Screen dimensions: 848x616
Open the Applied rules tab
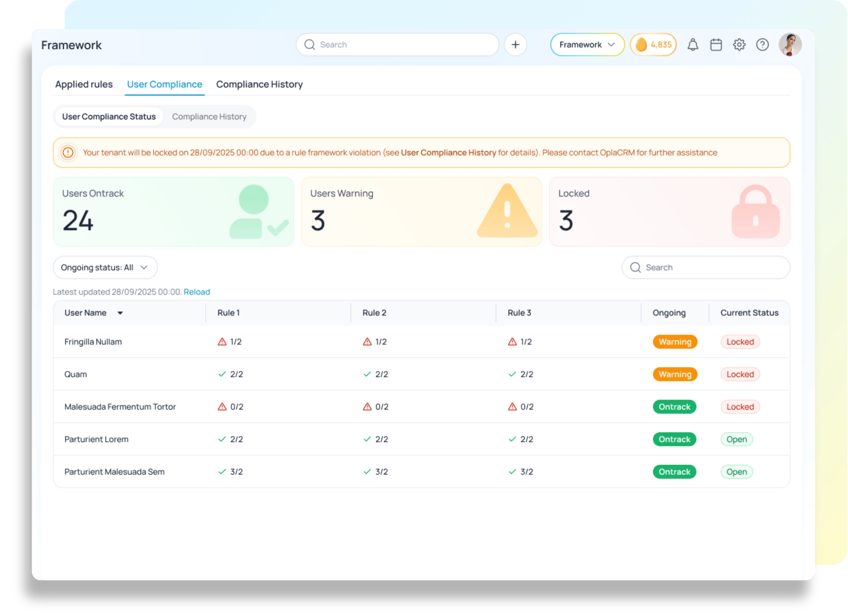[84, 84]
